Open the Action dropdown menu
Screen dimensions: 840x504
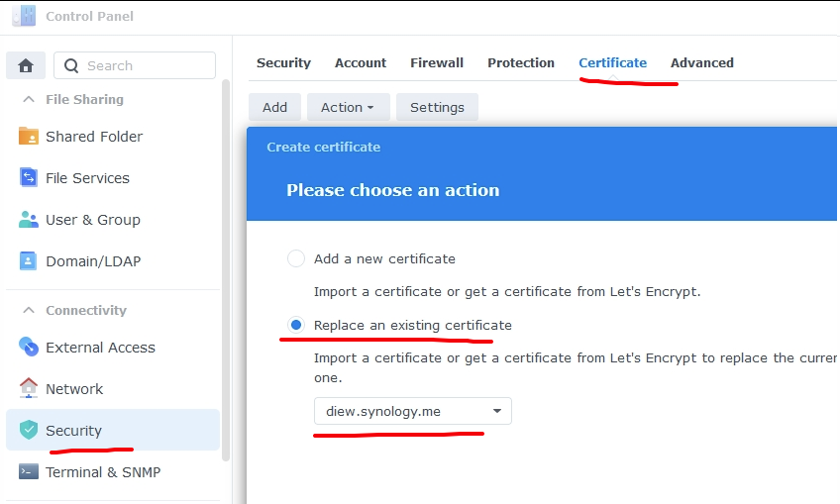pyautogui.click(x=347, y=107)
